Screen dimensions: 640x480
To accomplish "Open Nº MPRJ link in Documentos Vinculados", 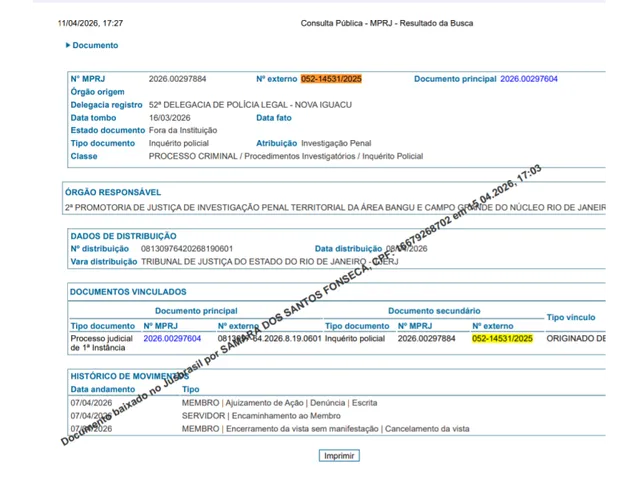I will [172, 338].
